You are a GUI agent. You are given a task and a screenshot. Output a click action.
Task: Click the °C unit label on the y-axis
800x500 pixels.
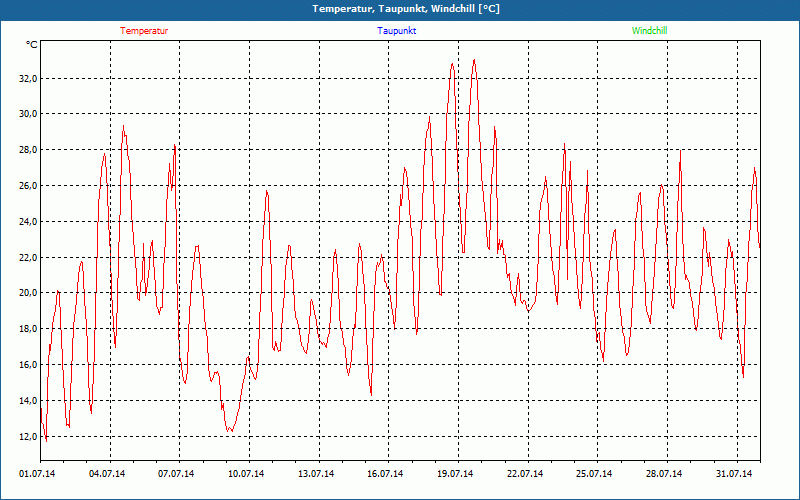pos(32,45)
